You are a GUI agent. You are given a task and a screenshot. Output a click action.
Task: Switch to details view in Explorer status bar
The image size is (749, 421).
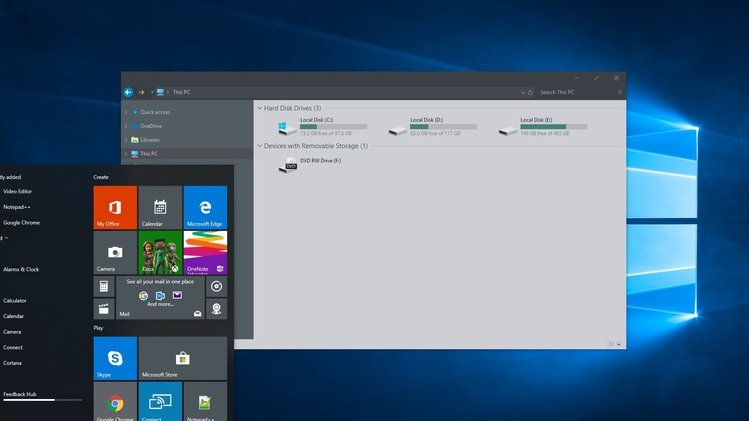pyautogui.click(x=611, y=344)
